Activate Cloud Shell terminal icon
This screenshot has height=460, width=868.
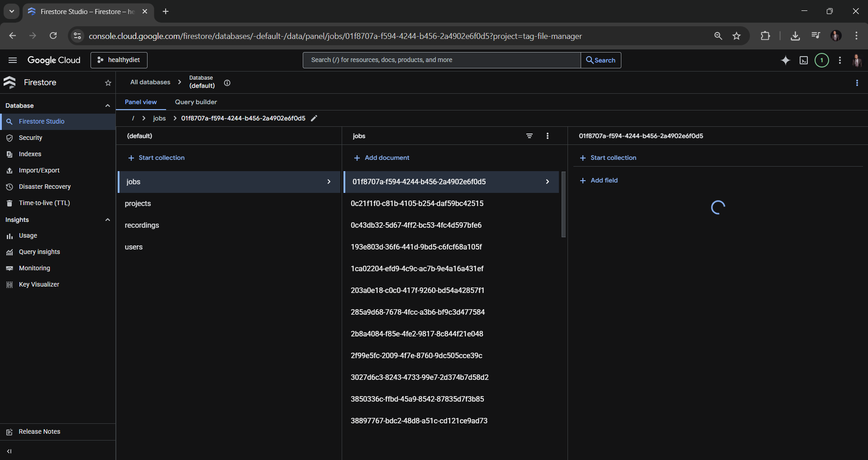point(804,60)
